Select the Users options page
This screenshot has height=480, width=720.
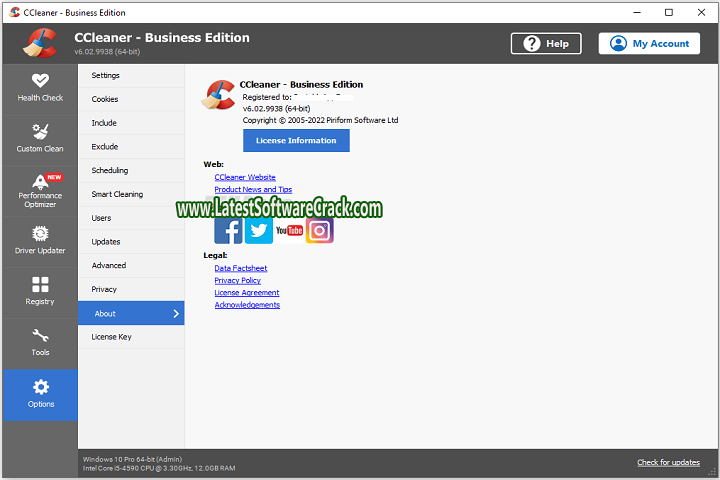click(x=131, y=218)
